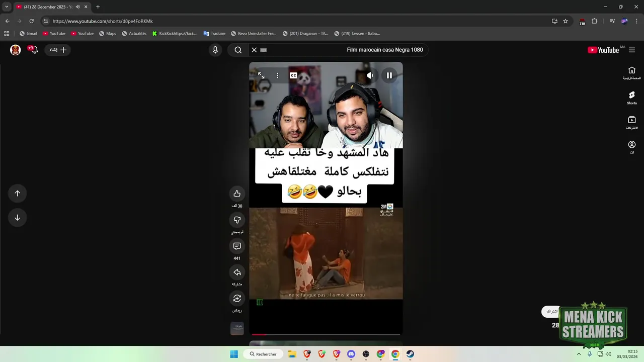
Task: Go to next Short with down arrow
Action: click(x=17, y=218)
